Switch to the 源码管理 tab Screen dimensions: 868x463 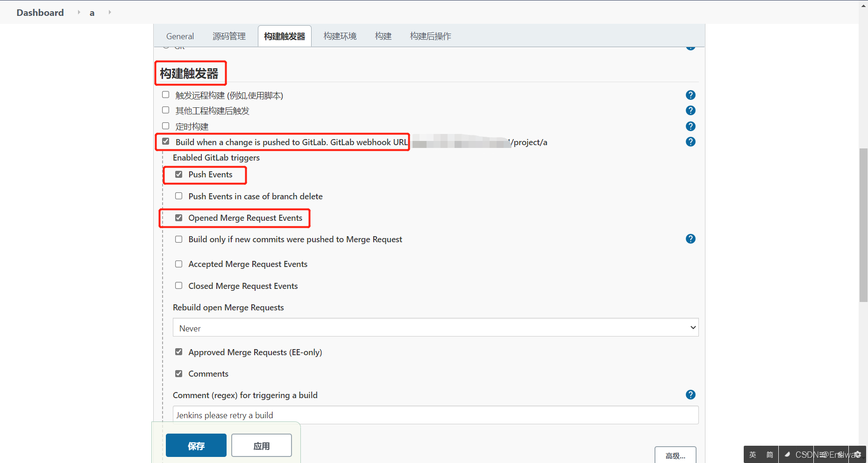click(229, 36)
